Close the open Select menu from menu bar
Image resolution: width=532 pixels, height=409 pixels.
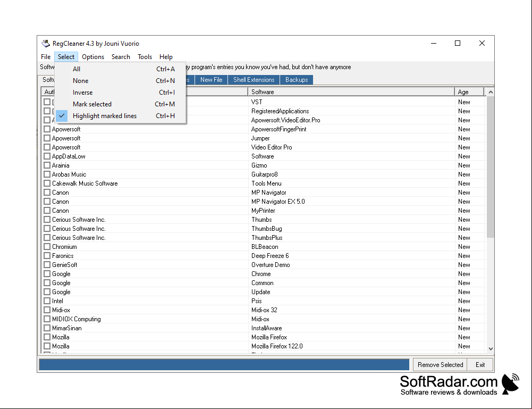pyautogui.click(x=66, y=57)
